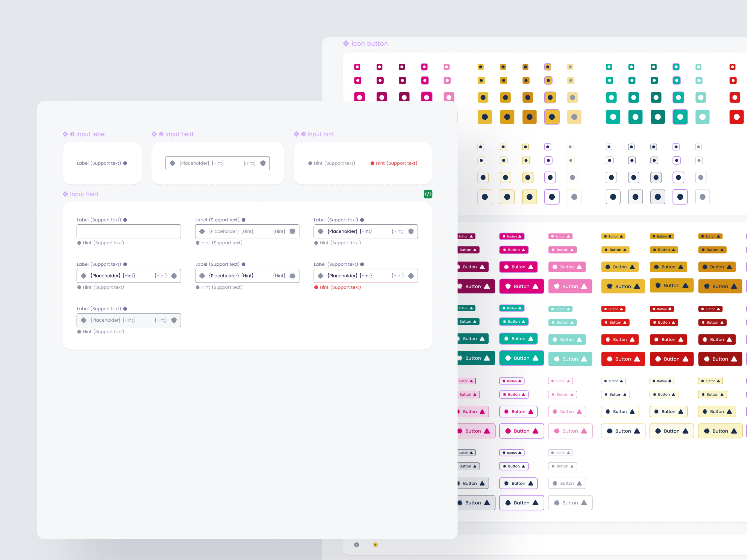Viewport: 747px width, 560px height.
Task: Click the purple dot beside the label in the Input label card
Action: [x=125, y=163]
